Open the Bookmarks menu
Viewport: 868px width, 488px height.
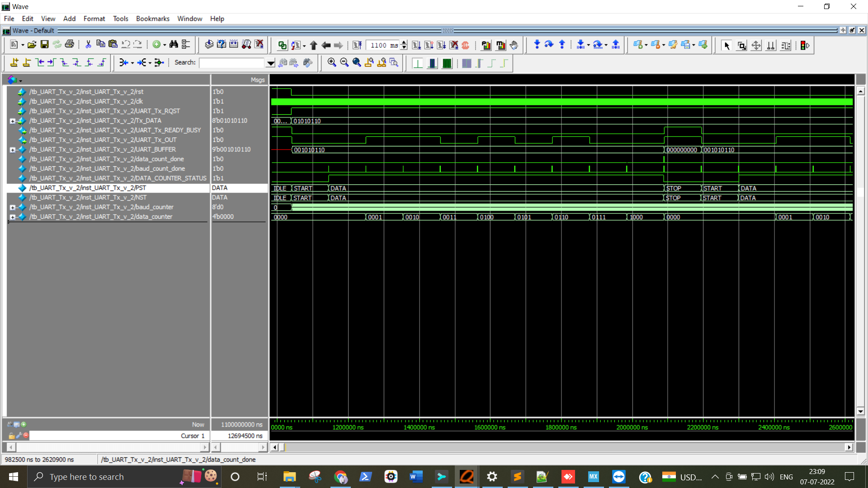(x=152, y=19)
